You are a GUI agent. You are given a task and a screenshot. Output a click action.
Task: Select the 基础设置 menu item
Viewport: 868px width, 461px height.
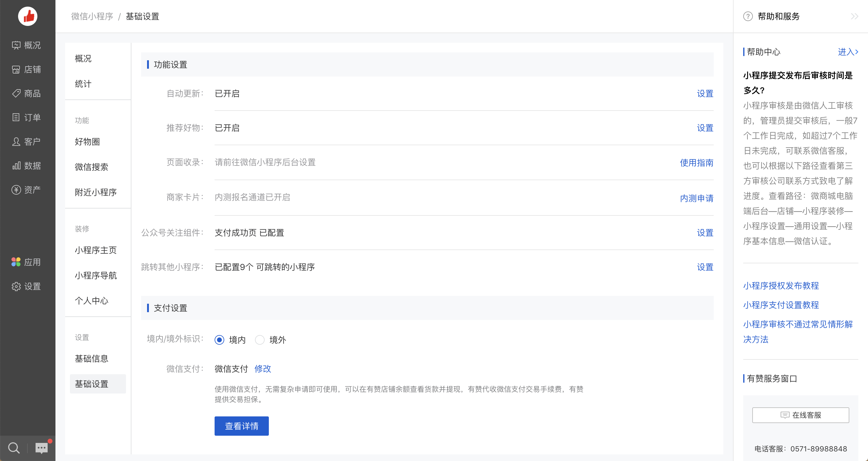98,384
